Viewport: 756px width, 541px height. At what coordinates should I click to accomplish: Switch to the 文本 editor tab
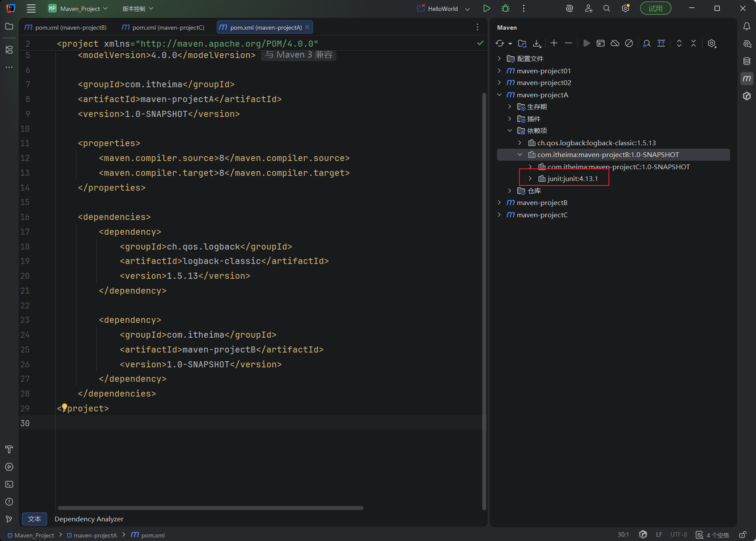(34, 519)
